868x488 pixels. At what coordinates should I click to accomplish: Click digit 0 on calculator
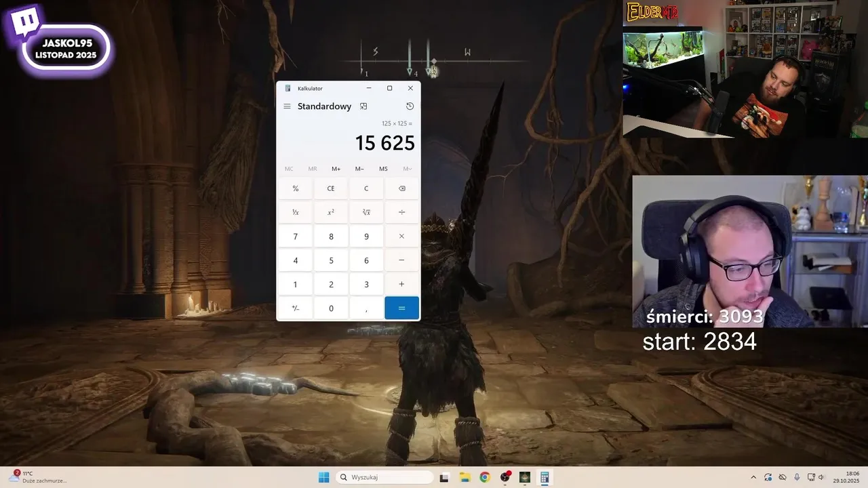pyautogui.click(x=331, y=308)
